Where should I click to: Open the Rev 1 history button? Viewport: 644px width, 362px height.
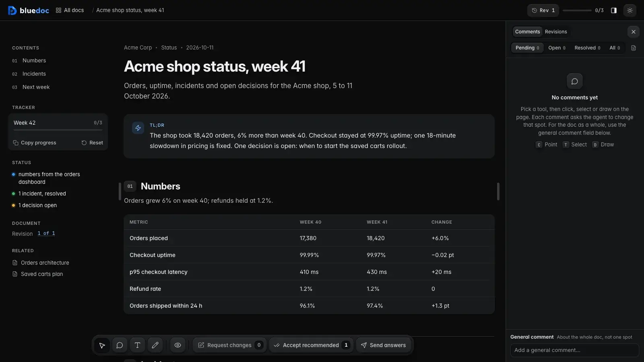pos(543,10)
